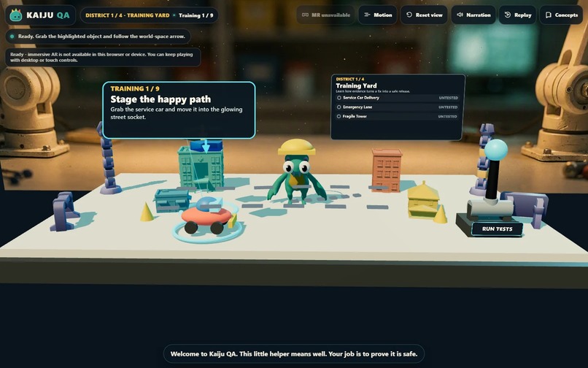
Task: Click the green ready status dot
Action: coord(12,37)
